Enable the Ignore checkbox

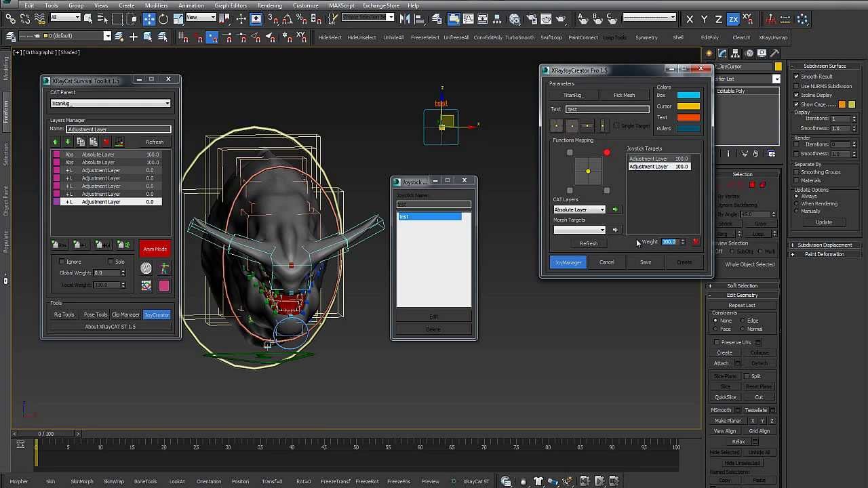[62, 262]
